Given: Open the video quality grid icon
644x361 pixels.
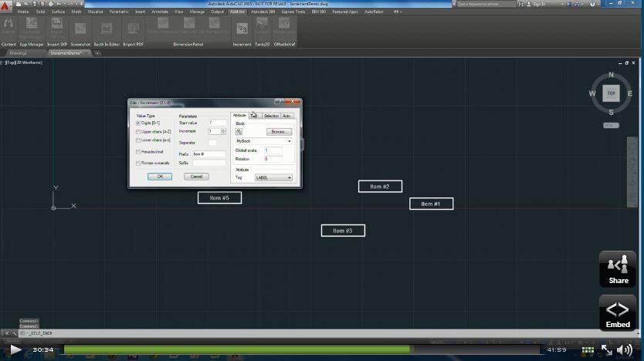Looking at the screenshot, I should [588, 350].
